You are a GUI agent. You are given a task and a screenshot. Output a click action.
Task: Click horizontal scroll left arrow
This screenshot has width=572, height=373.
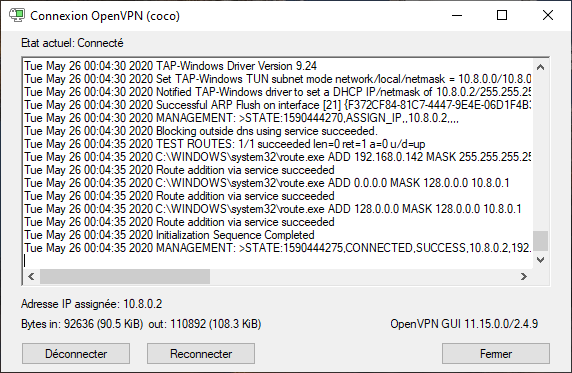pos(31,276)
